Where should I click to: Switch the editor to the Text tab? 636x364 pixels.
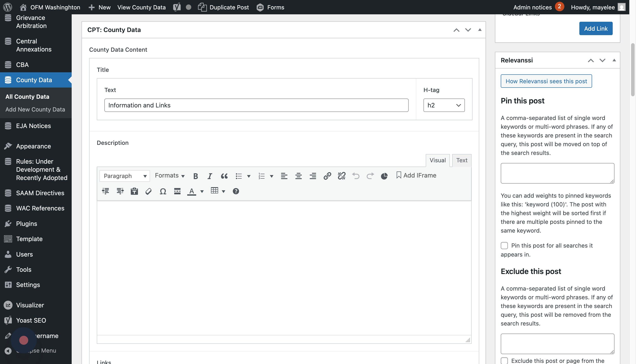(461, 160)
